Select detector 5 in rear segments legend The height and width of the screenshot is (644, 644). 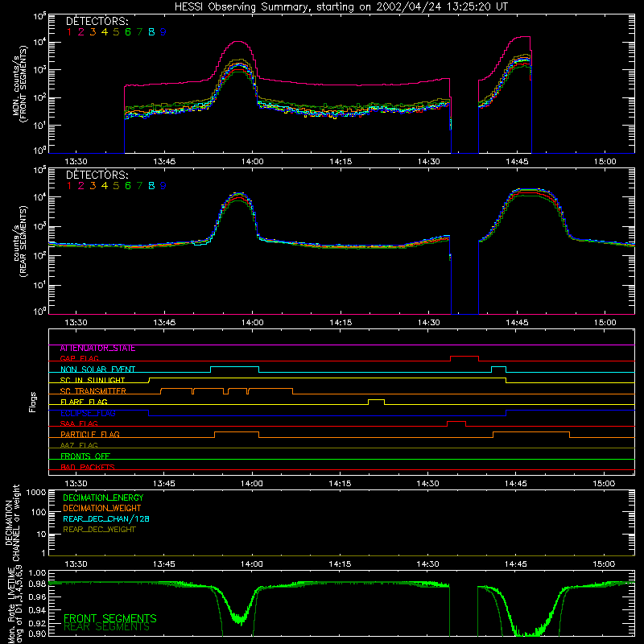click(116, 186)
